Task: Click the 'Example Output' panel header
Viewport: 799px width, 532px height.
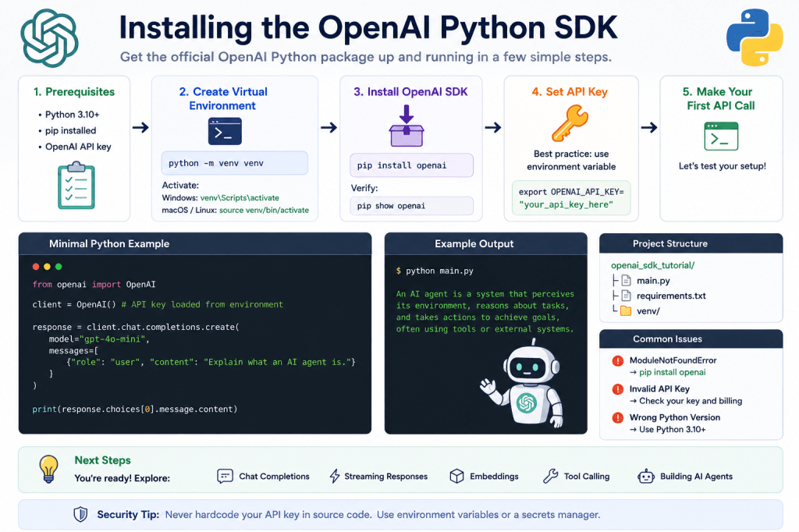Action: coord(485,243)
